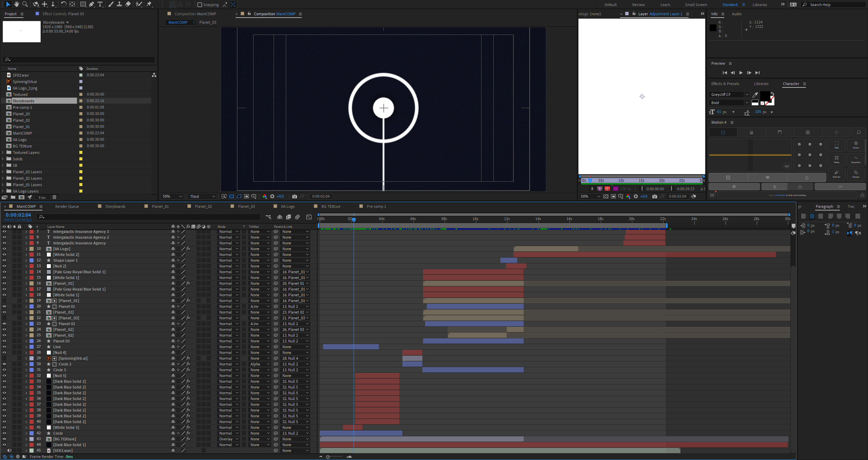Click the Roto Brush tool
Image resolution: width=868 pixels, height=460 pixels.
139,4
